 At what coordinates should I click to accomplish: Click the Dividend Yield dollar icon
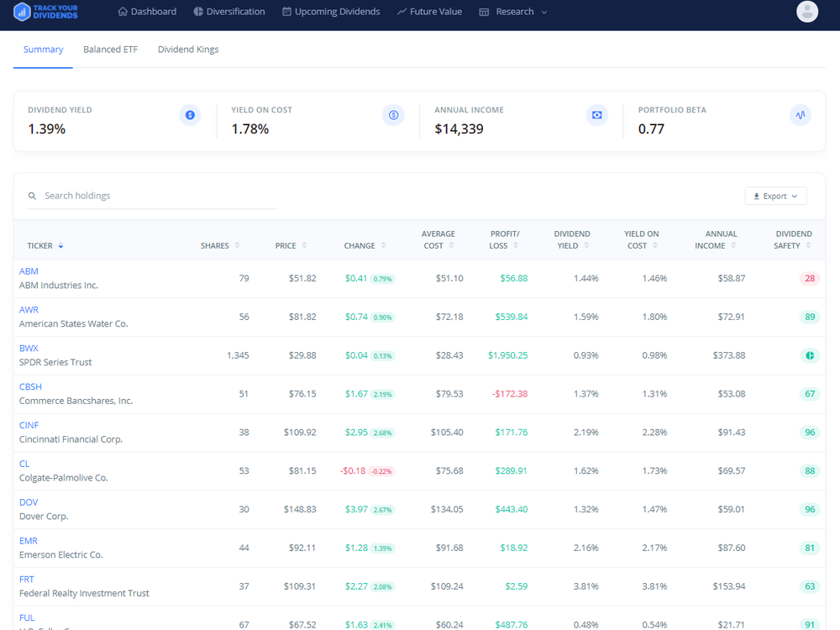tap(190, 114)
